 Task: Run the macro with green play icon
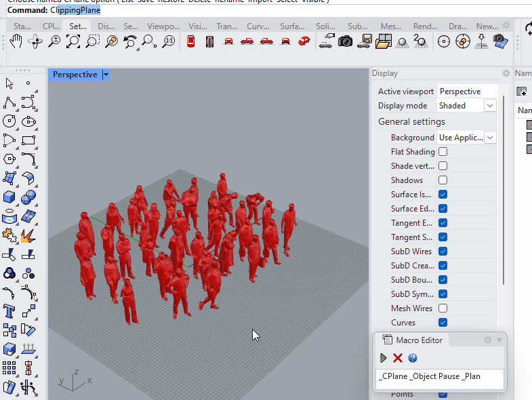(x=384, y=358)
